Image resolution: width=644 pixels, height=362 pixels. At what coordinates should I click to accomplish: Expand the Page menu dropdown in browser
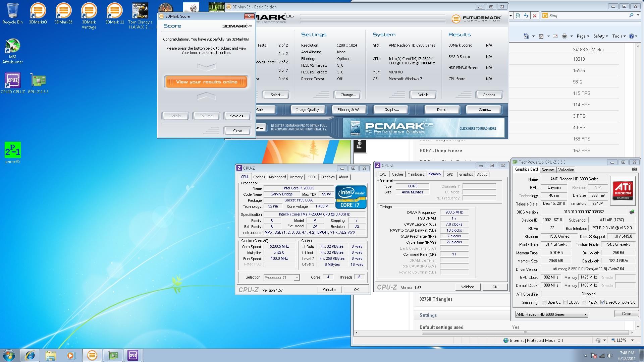click(583, 36)
